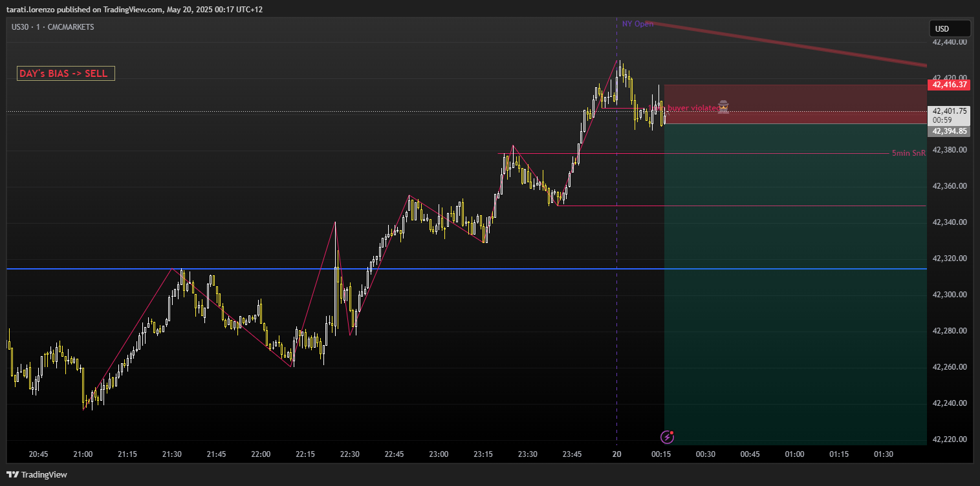Click the red 42,416.37 stop price tag
The height and width of the screenshot is (486, 980).
[x=949, y=85]
